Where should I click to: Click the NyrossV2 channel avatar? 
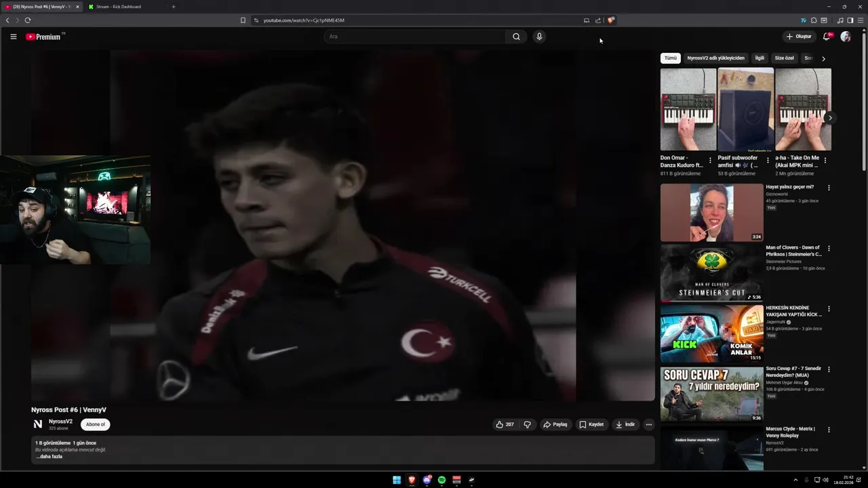click(38, 424)
